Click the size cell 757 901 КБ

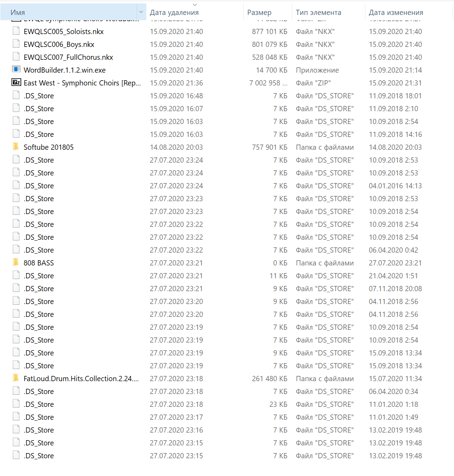tap(270, 147)
